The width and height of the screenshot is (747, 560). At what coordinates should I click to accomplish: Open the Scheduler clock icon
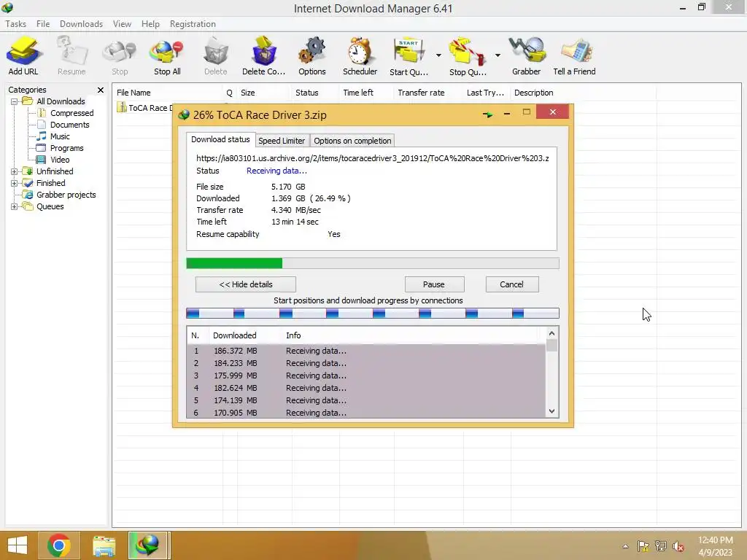[360, 55]
